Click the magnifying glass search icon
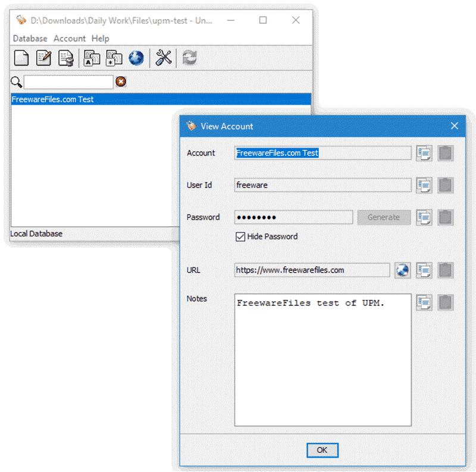The image size is (476, 472). click(16, 82)
